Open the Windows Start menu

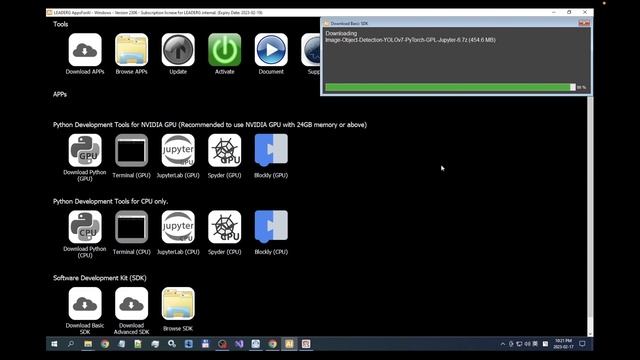[x=54, y=344]
